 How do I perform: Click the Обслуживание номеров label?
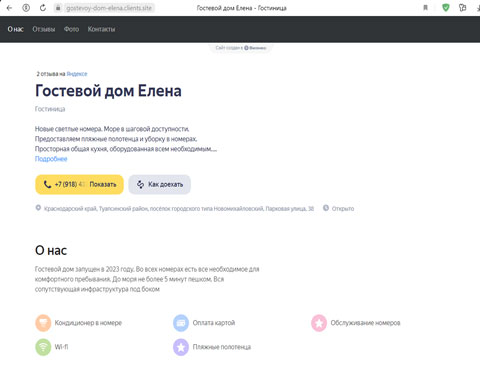pyautogui.click(x=365, y=323)
